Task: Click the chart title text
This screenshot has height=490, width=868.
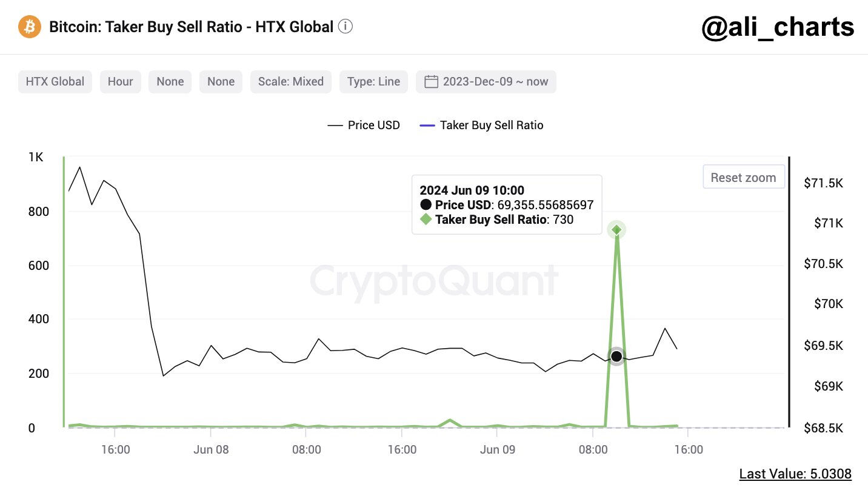Action: point(191,27)
